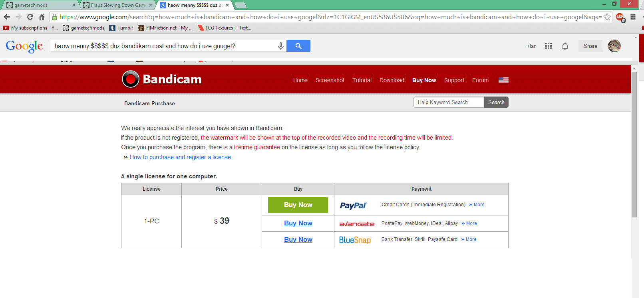Click More link for PostePay, WebMoney
The image size is (644, 298).
pos(469,223)
